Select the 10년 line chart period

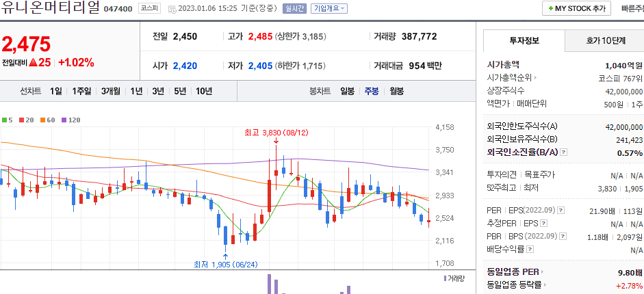(204, 91)
